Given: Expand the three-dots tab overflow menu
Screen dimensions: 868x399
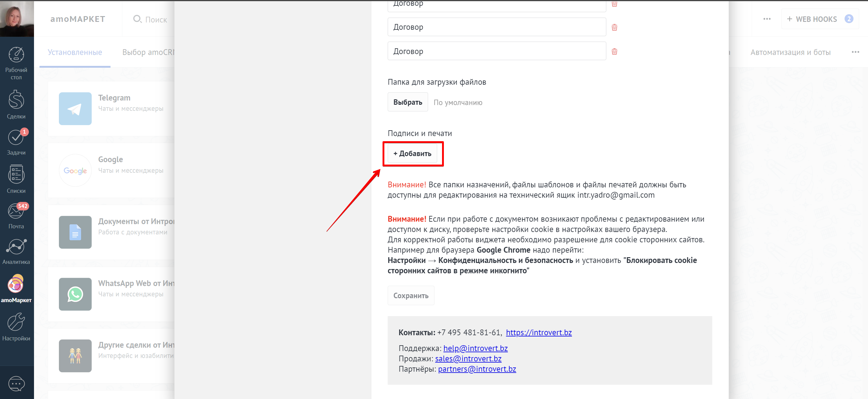Looking at the screenshot, I should (855, 52).
